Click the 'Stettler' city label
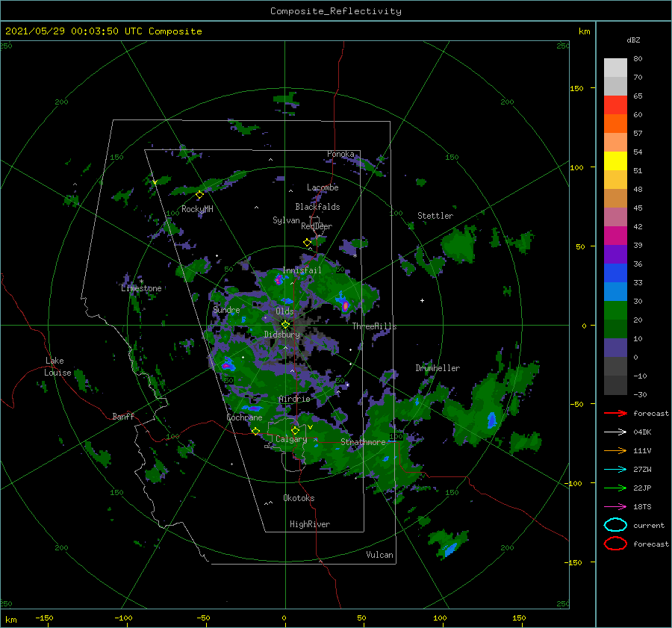Viewport: 672px width, 628px height. [x=435, y=216]
